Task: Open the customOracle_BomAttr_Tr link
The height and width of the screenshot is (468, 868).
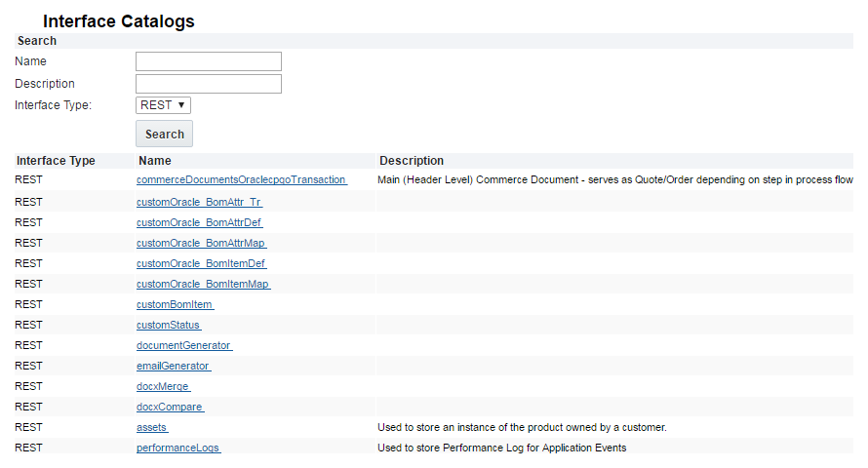Action: [x=199, y=202]
